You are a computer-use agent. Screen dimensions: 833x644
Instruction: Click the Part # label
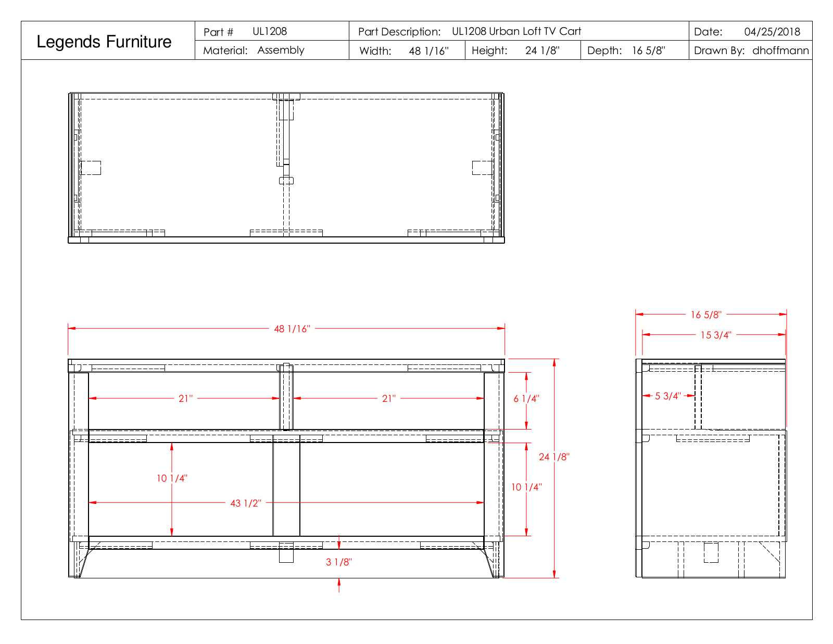click(x=219, y=32)
